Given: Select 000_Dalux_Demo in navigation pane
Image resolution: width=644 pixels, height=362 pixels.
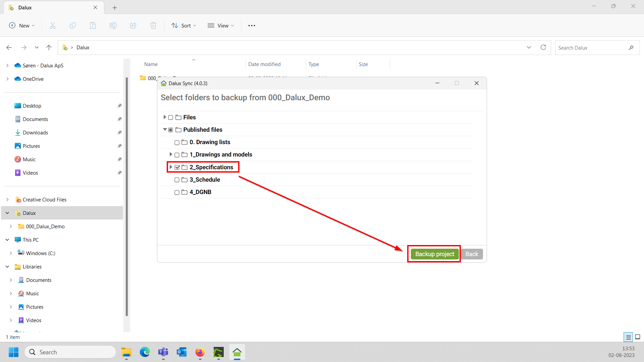Looking at the screenshot, I should tap(45, 227).
